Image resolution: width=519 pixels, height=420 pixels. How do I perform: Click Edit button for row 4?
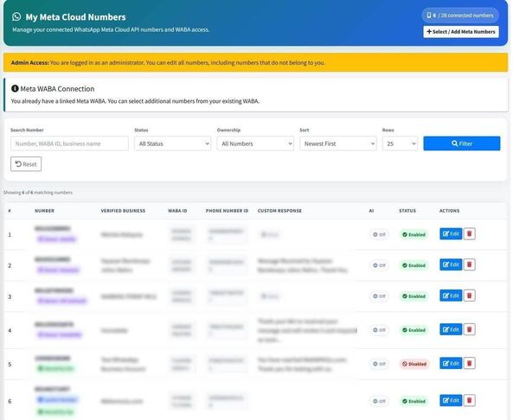point(451,329)
